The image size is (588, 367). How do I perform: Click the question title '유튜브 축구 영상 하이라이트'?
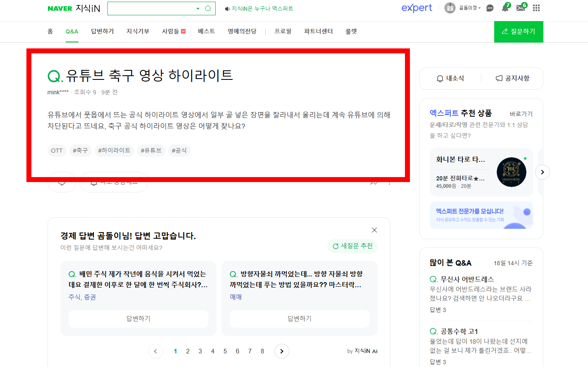(150, 75)
